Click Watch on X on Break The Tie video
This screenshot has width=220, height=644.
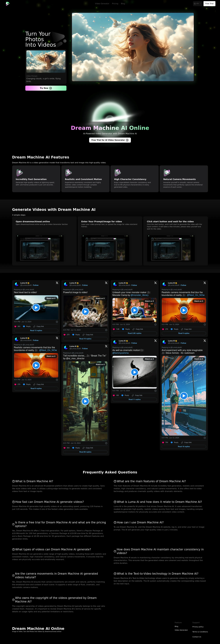point(100,364)
